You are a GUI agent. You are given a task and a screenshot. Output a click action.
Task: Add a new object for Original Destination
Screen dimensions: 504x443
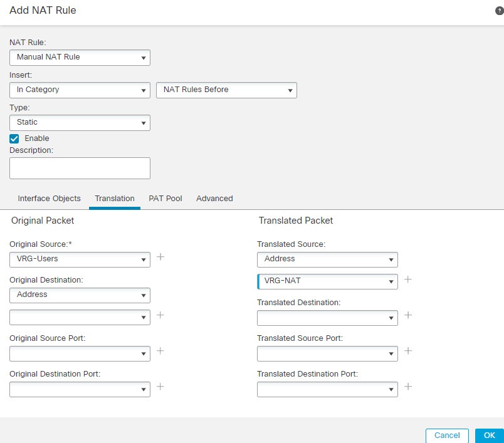(x=160, y=316)
